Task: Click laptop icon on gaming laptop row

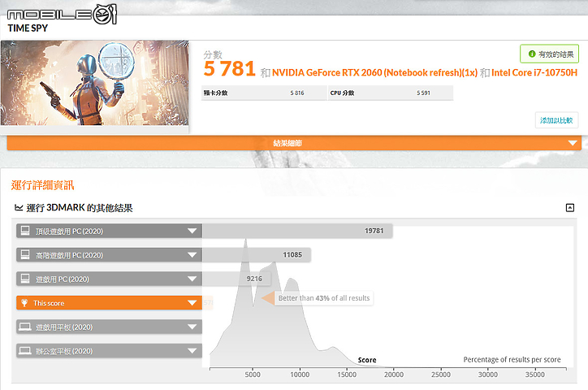Action: click(x=25, y=327)
